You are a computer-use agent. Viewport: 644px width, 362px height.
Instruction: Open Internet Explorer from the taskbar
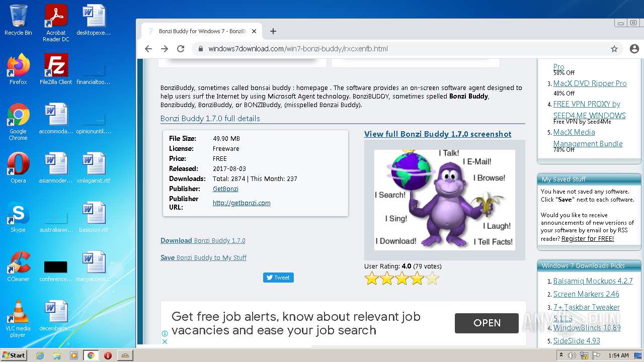[x=40, y=355]
